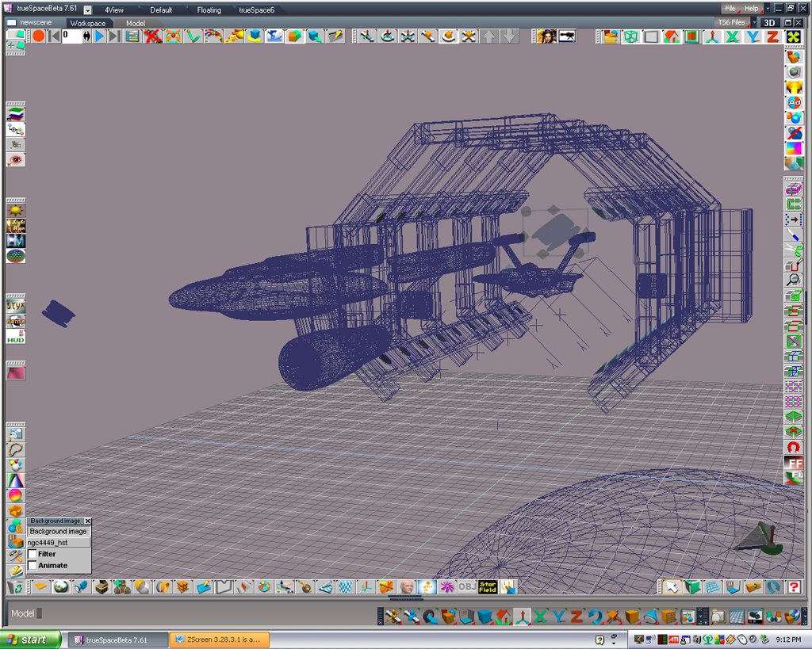This screenshot has height=649, width=812.
Task: Open the dropdown arrow beside Help menu
Action: (x=767, y=8)
